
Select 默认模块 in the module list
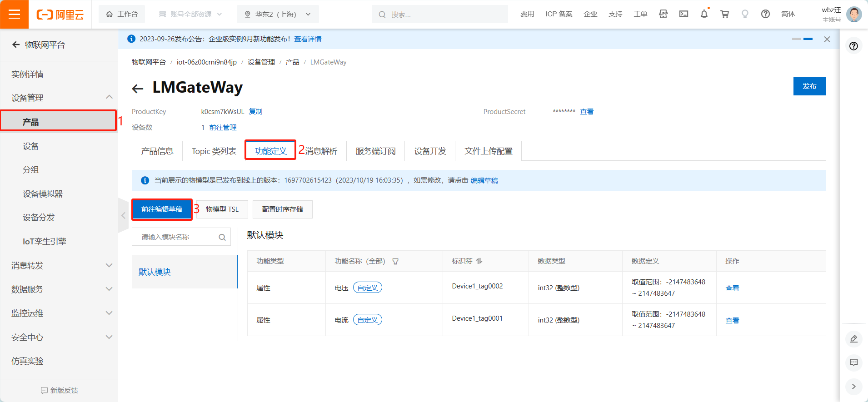(x=184, y=272)
